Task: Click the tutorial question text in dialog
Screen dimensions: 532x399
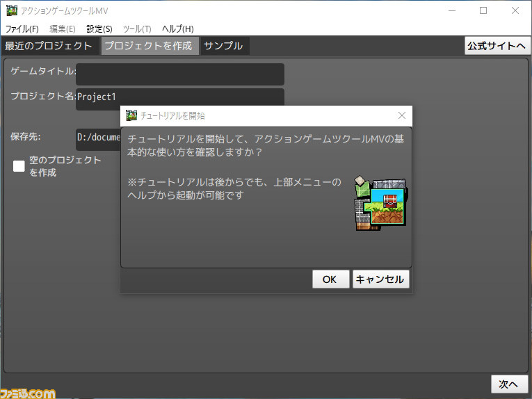Action: (x=266, y=145)
